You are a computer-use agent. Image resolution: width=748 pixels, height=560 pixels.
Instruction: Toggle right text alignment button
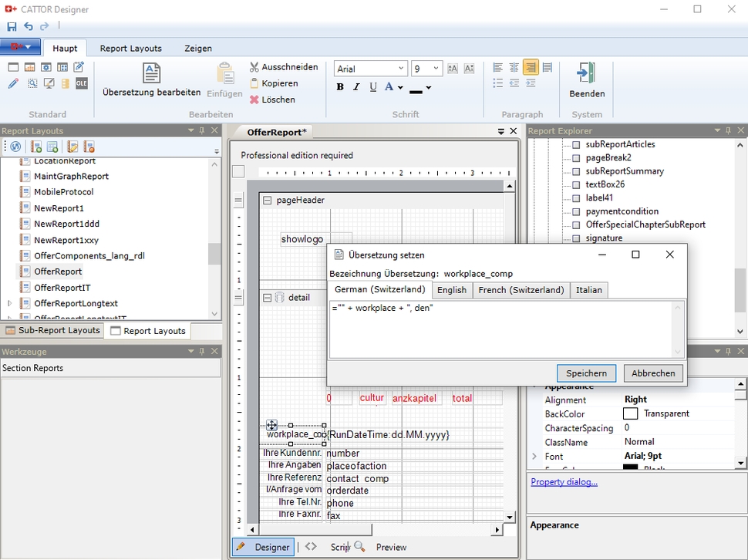[x=531, y=68]
